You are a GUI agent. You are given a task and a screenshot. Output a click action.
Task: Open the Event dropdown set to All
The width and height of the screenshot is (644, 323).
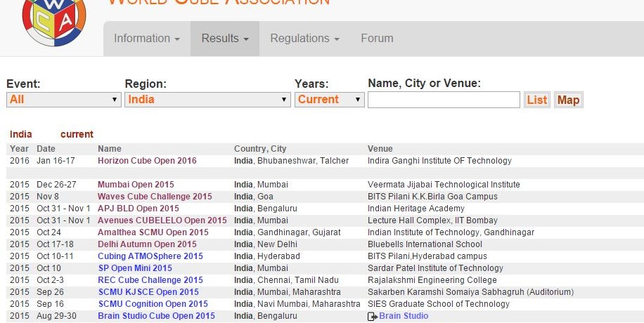tap(63, 100)
